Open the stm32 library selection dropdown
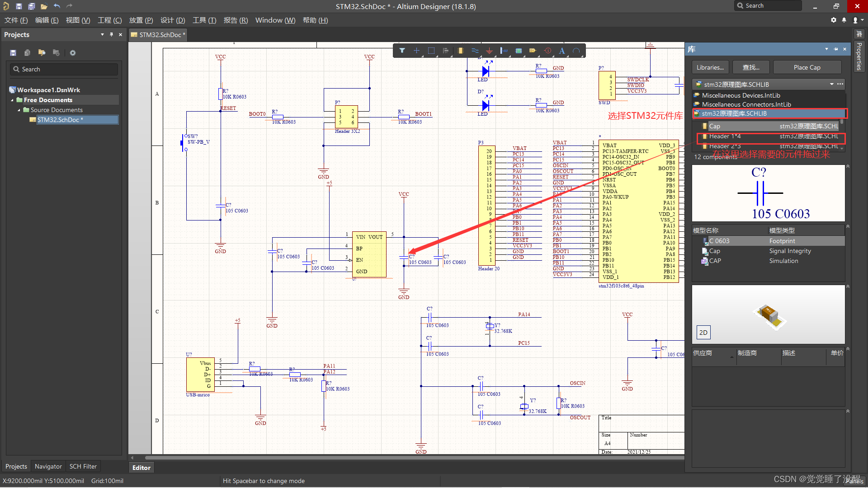 point(831,84)
